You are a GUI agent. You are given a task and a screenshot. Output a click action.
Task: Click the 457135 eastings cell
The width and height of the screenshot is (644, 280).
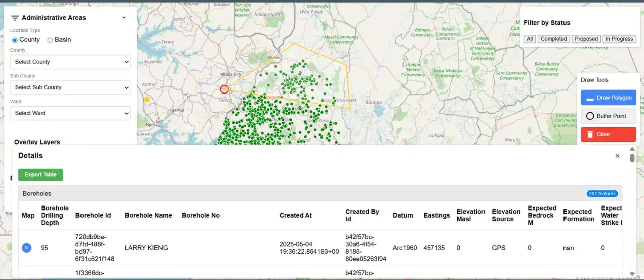[434, 248]
